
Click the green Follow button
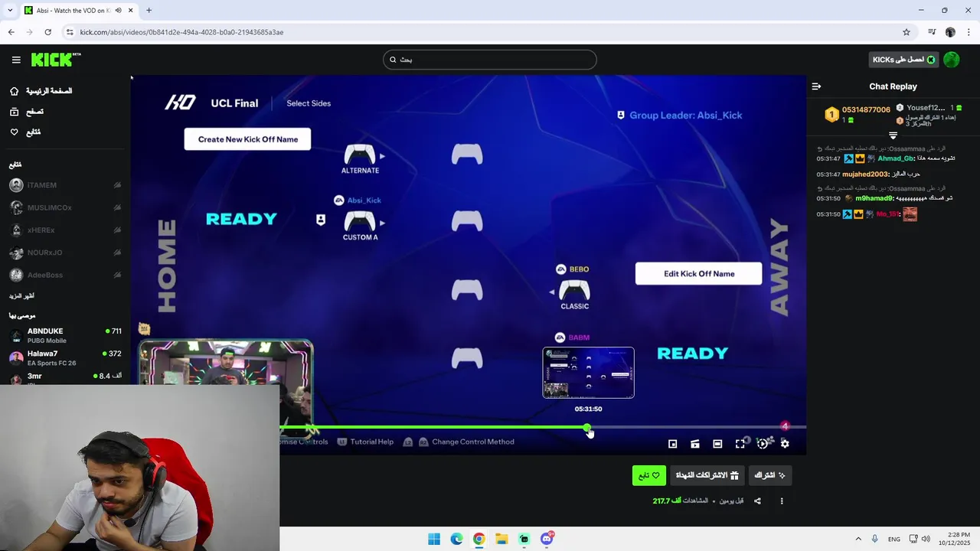(649, 475)
